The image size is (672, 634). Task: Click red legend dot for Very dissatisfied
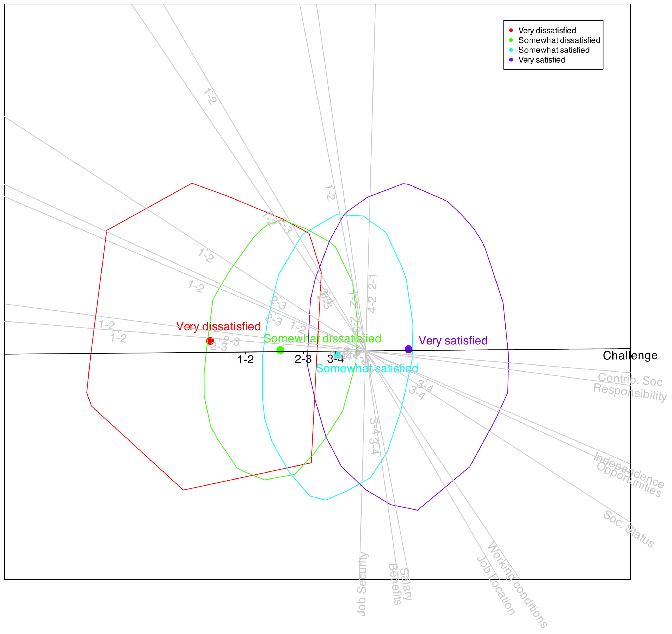tap(511, 30)
